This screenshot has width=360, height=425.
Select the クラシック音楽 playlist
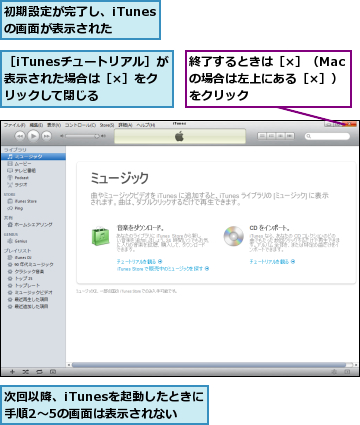tap(33, 272)
